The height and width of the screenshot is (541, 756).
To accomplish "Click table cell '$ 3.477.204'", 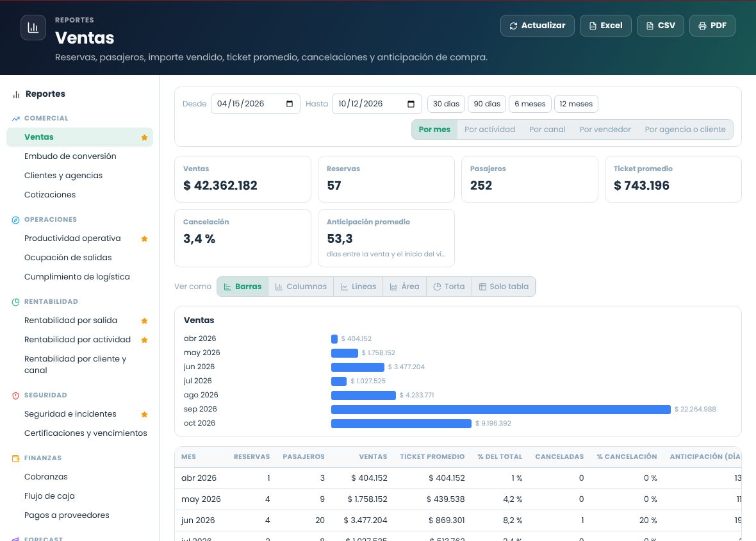I will tap(365, 520).
